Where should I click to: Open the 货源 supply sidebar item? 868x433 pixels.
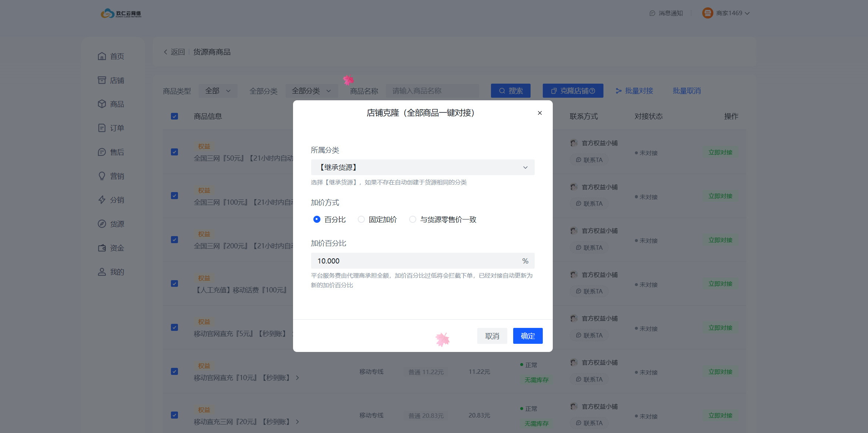(111, 224)
